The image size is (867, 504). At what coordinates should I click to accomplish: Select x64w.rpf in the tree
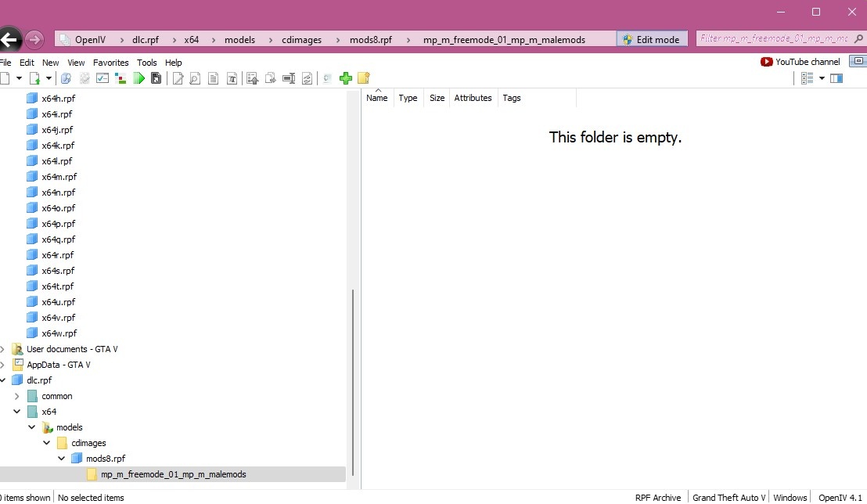(x=59, y=333)
